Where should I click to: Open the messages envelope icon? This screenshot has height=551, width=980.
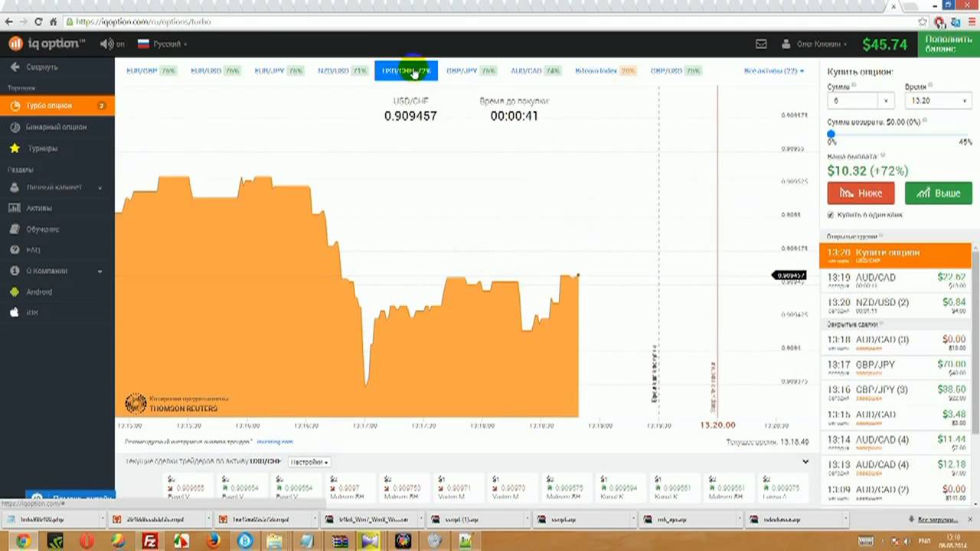tap(761, 44)
